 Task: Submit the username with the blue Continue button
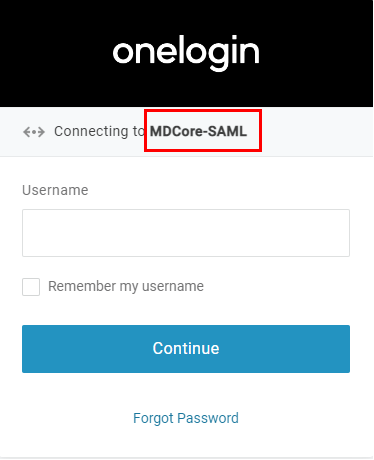click(186, 349)
